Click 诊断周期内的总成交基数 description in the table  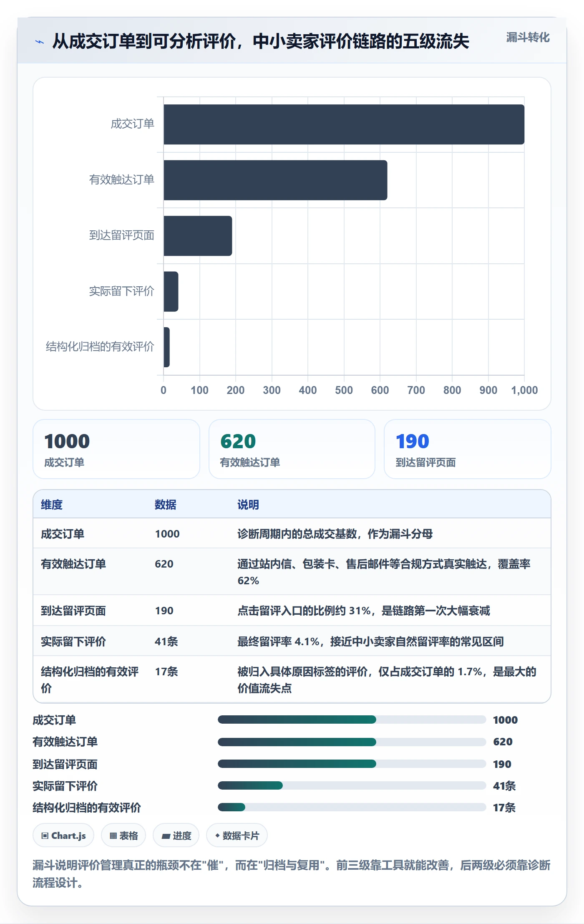[335, 534]
